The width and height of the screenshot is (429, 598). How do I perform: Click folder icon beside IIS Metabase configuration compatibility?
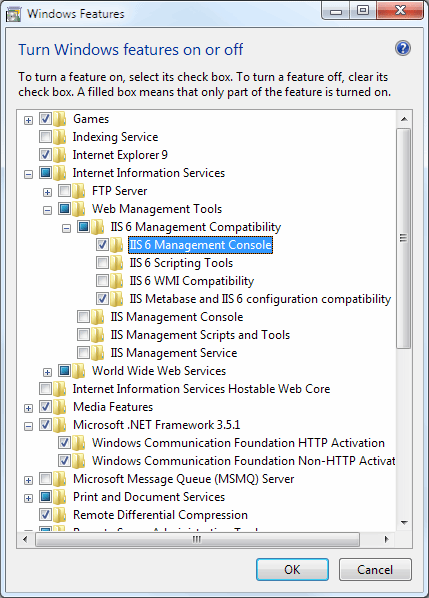(116, 299)
